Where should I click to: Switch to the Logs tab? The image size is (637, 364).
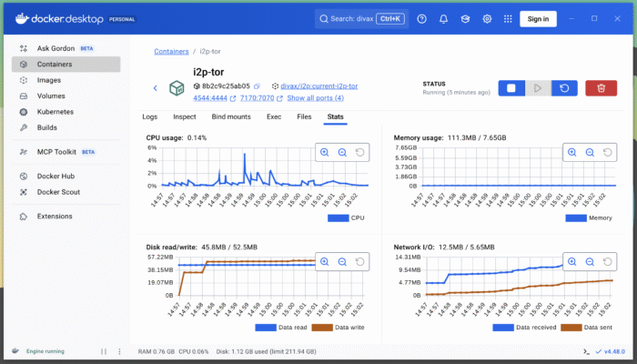tap(150, 117)
